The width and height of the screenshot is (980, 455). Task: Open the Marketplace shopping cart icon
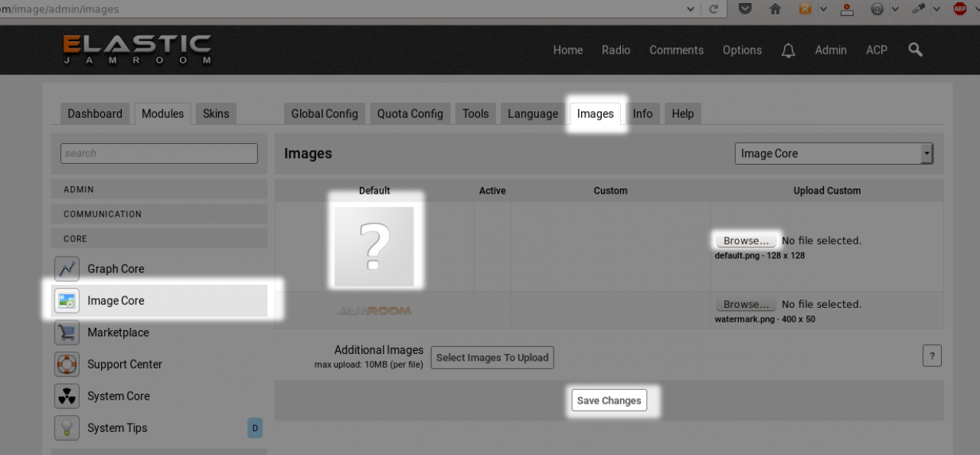pos(67,332)
